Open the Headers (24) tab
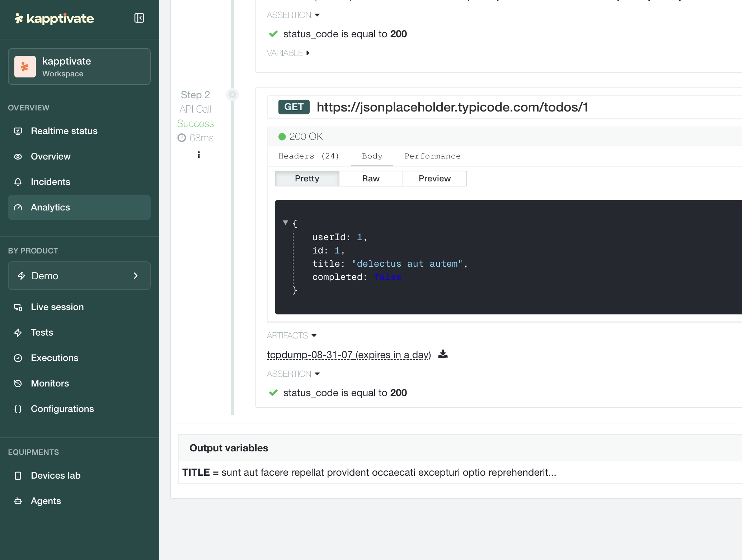This screenshot has width=742, height=560. (x=309, y=156)
